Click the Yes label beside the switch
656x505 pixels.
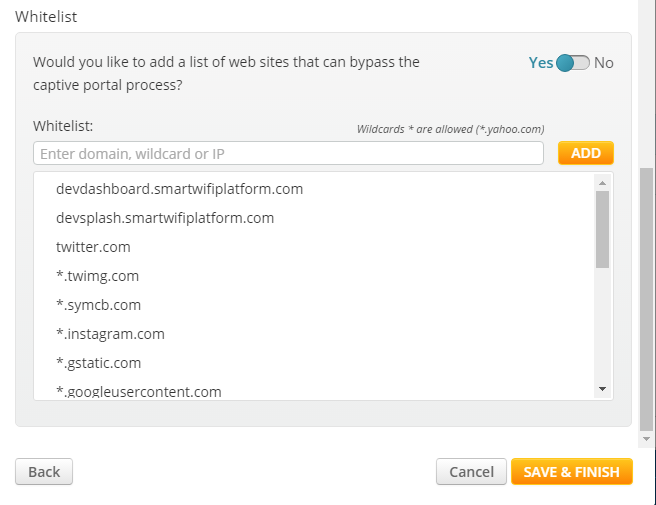[541, 63]
